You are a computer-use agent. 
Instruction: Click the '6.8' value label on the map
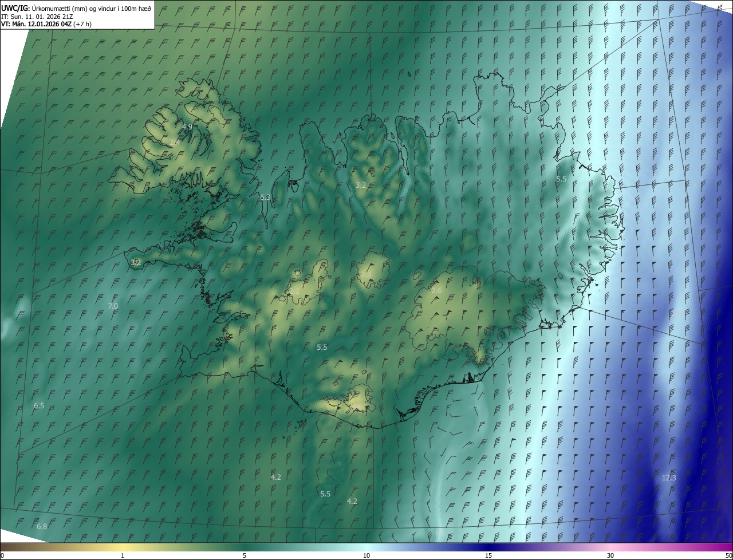42,526
